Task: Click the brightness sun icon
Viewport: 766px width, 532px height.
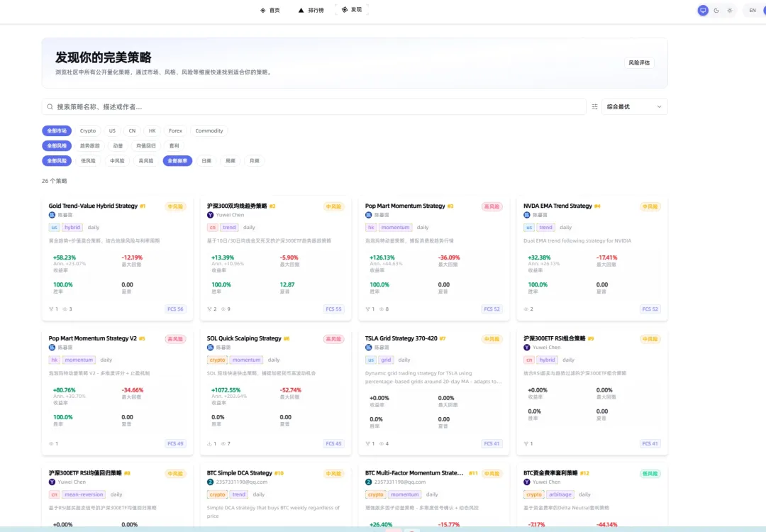Action: point(729,10)
